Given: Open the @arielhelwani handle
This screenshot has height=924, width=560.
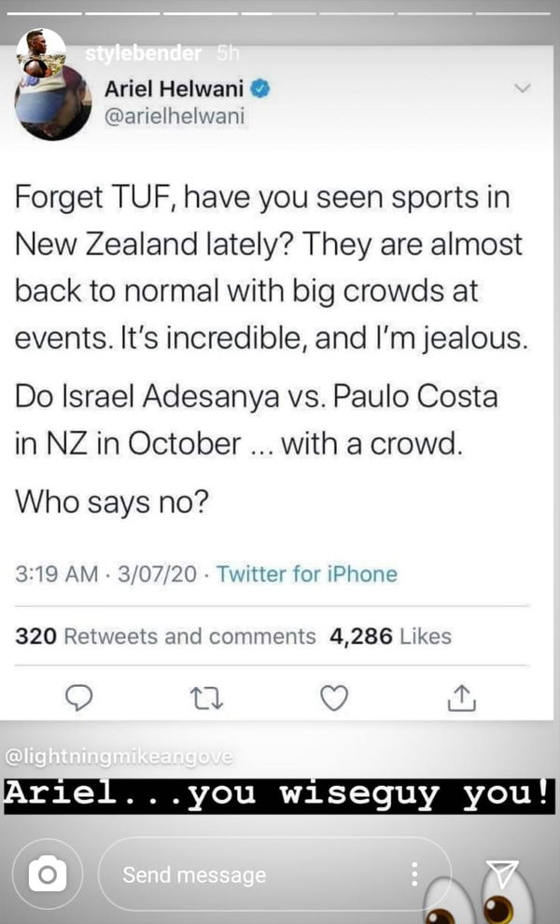Looking at the screenshot, I should (x=175, y=119).
